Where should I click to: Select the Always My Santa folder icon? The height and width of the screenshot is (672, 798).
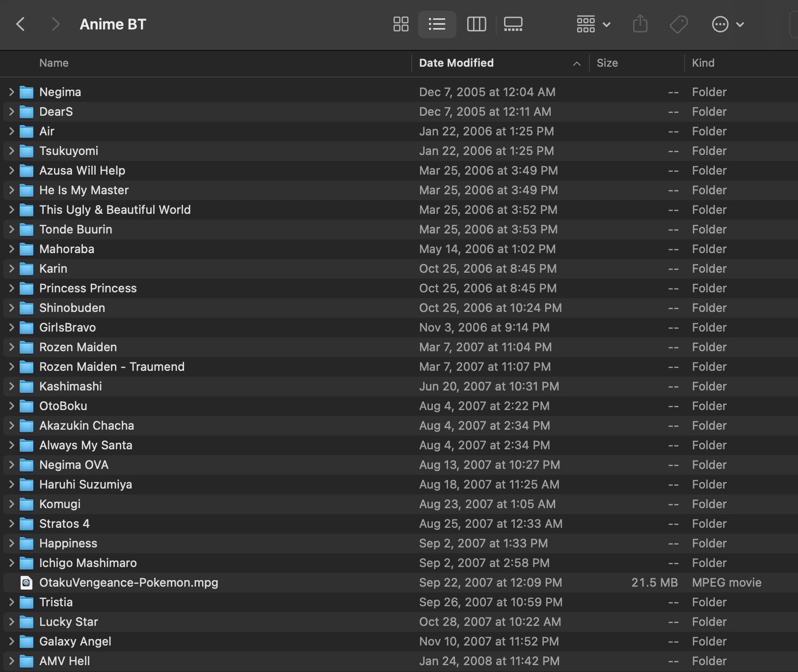click(27, 445)
